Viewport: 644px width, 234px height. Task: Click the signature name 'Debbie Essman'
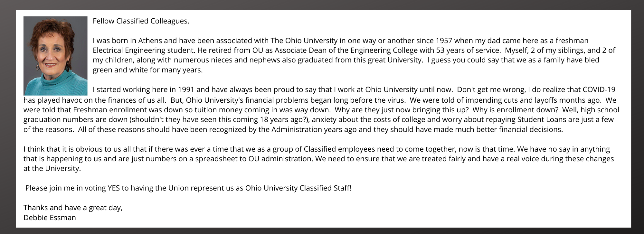pyautogui.click(x=50, y=218)
